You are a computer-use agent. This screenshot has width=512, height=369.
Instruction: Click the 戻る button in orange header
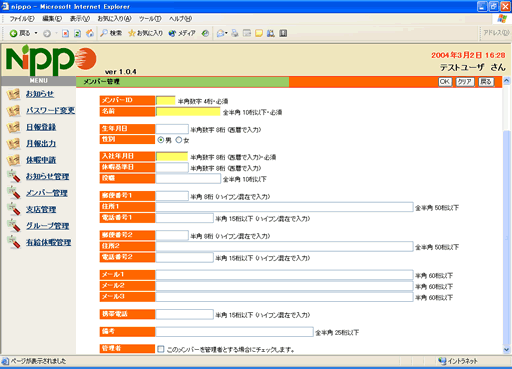pyautogui.click(x=486, y=82)
